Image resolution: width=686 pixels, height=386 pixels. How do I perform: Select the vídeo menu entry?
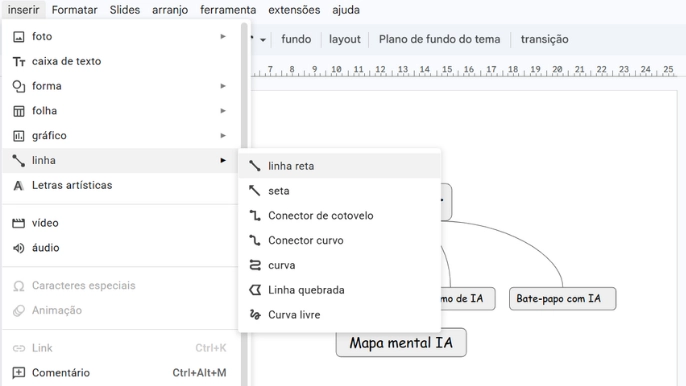pyautogui.click(x=121, y=223)
